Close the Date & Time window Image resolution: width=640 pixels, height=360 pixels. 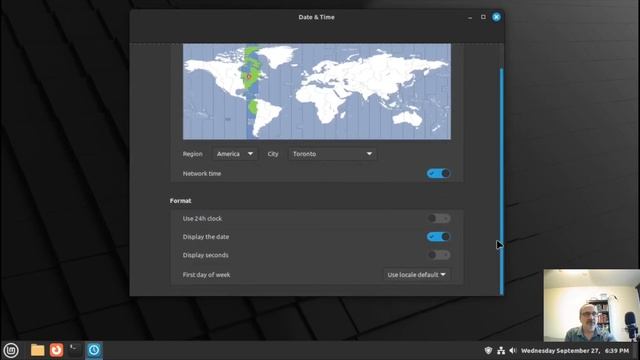tap(496, 17)
